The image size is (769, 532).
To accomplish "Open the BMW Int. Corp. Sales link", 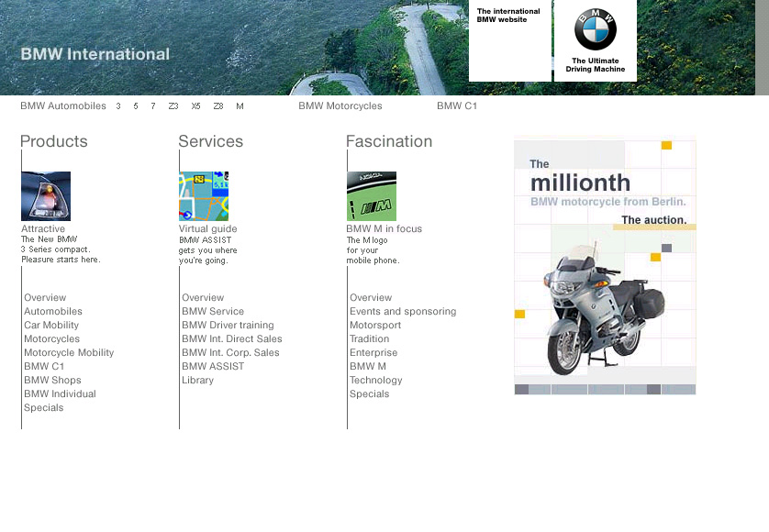I will click(x=230, y=352).
